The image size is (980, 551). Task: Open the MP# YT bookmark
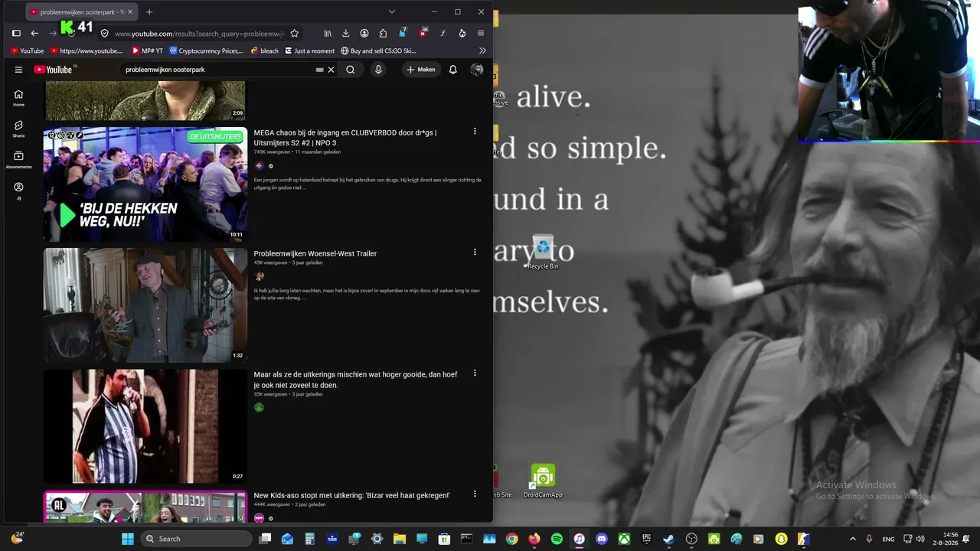147,51
